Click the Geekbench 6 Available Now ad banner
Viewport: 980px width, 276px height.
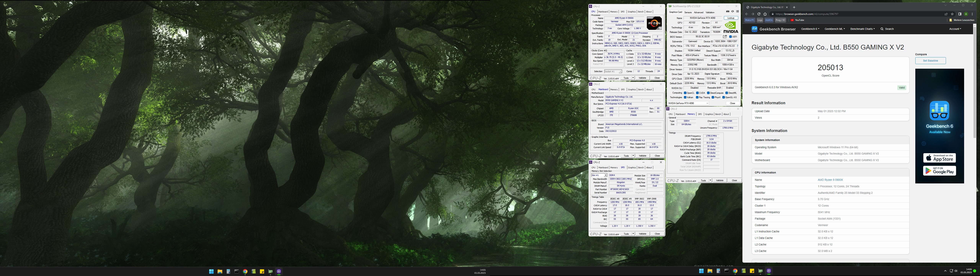[x=939, y=126]
